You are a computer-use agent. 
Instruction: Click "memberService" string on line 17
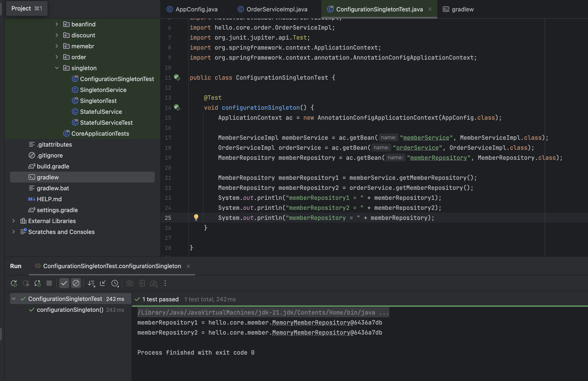(x=426, y=138)
